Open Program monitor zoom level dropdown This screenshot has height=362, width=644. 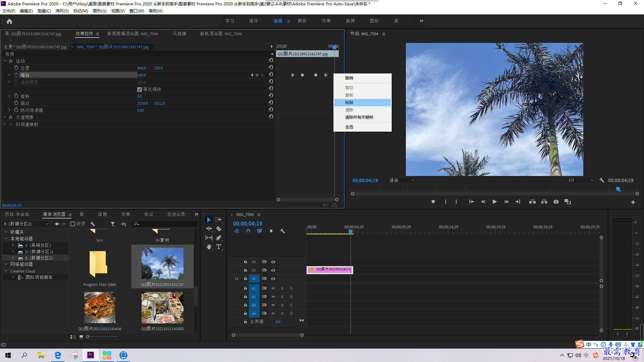click(x=401, y=180)
